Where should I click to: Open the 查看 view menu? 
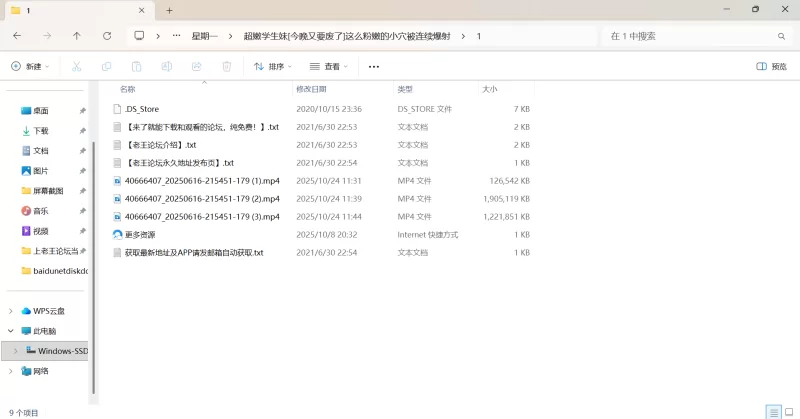[x=329, y=67]
